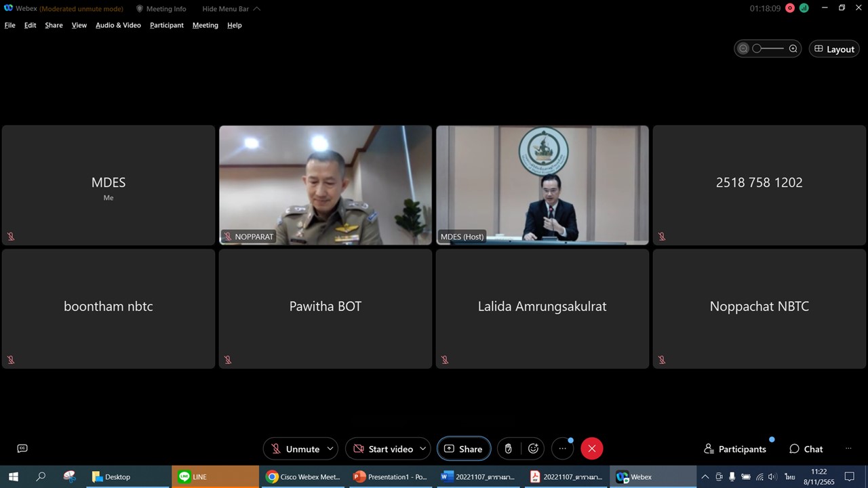
Task: Expand the audio options arrow beside Unmute
Action: pyautogui.click(x=330, y=449)
